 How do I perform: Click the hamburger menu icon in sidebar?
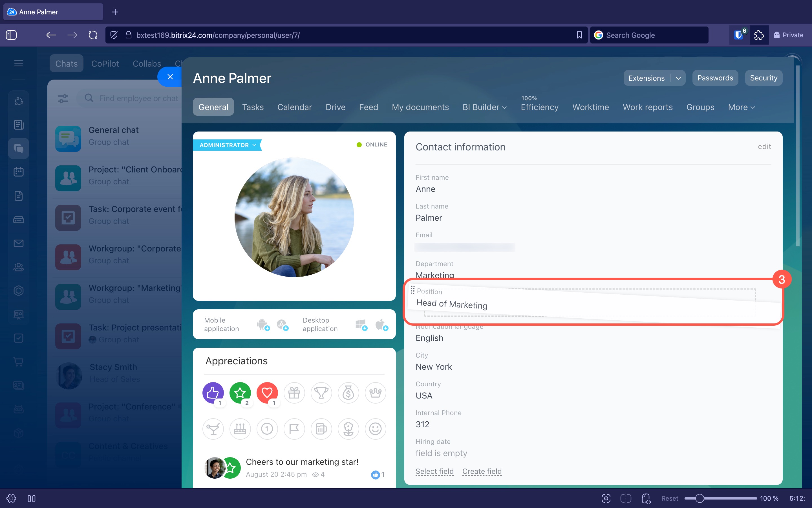coord(18,63)
